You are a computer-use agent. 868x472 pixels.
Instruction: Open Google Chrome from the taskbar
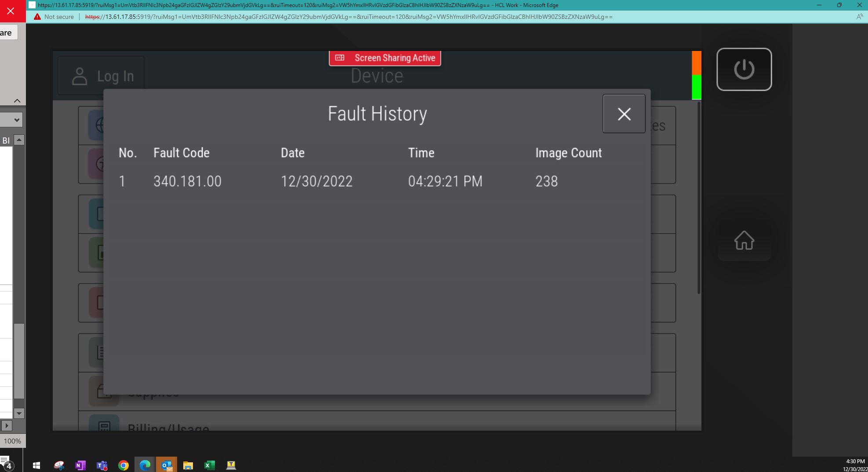point(123,465)
